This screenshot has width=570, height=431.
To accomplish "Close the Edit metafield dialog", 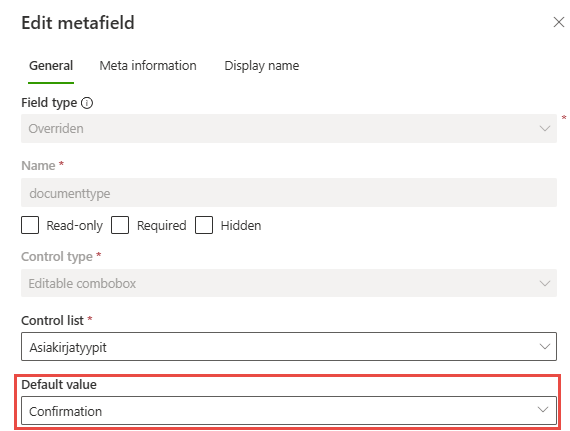I will click(x=558, y=22).
